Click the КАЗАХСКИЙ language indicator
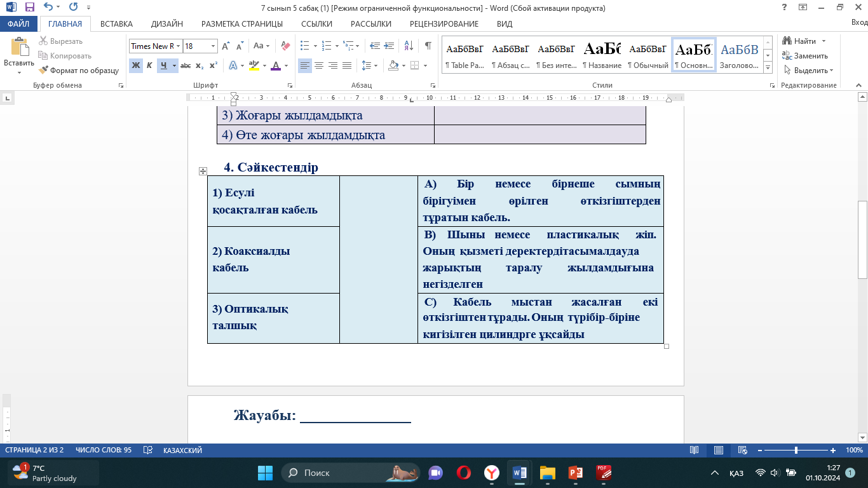868x488 pixels. click(183, 450)
